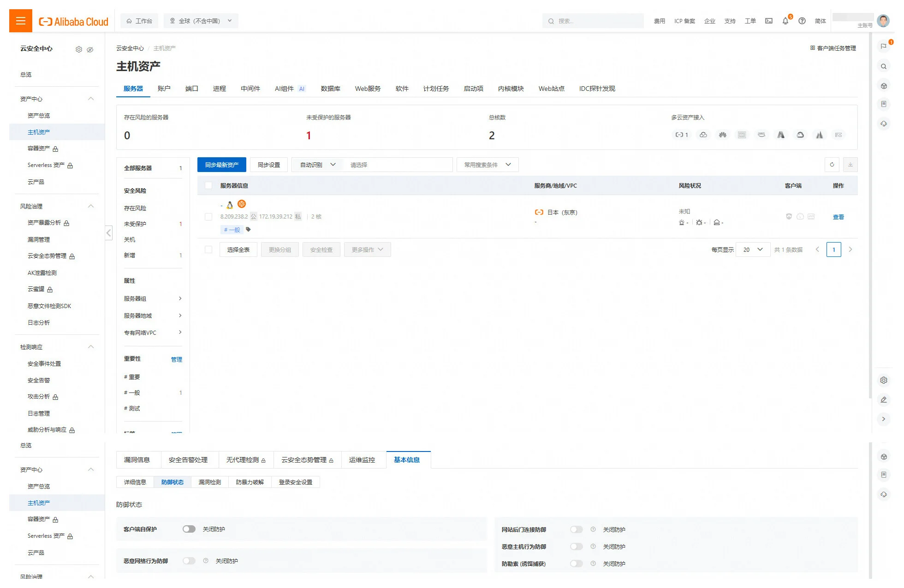Image resolution: width=904 pixels, height=588 pixels.
Task: Open the per-page count 20 dropdown
Action: point(752,249)
